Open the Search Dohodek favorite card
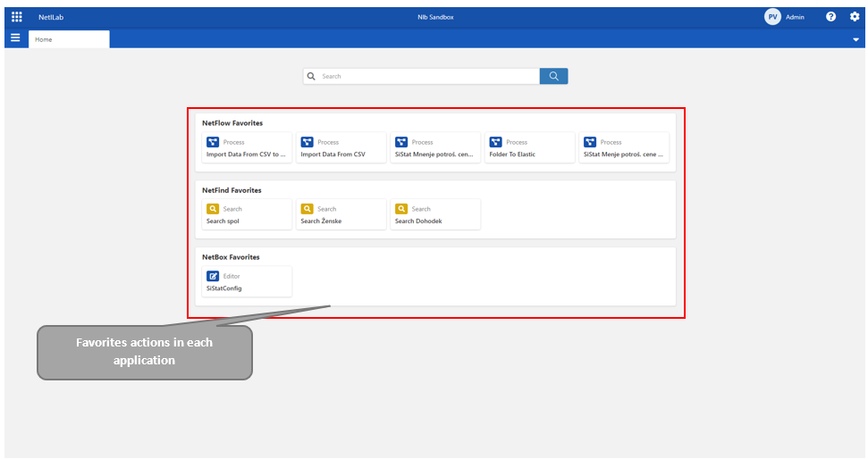 click(435, 214)
